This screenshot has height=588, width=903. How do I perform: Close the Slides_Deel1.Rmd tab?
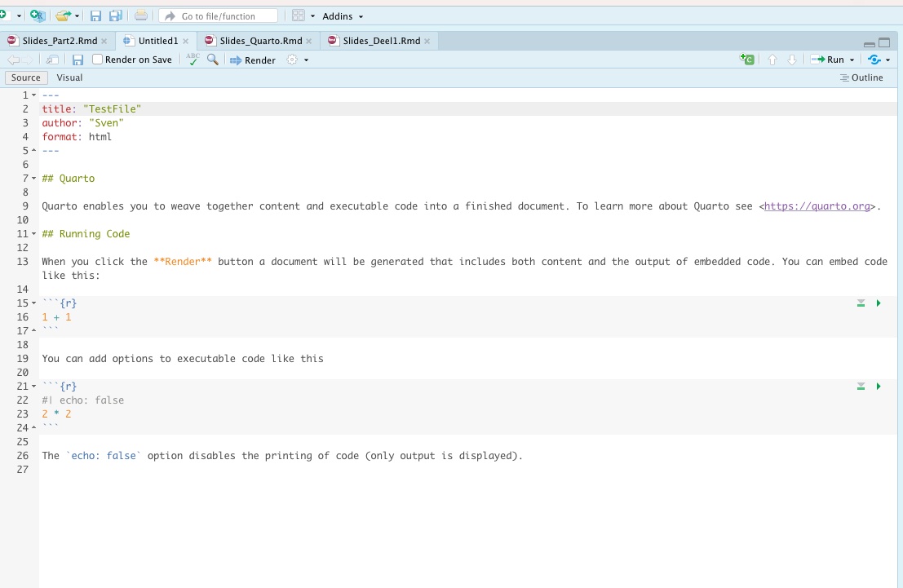click(x=427, y=42)
